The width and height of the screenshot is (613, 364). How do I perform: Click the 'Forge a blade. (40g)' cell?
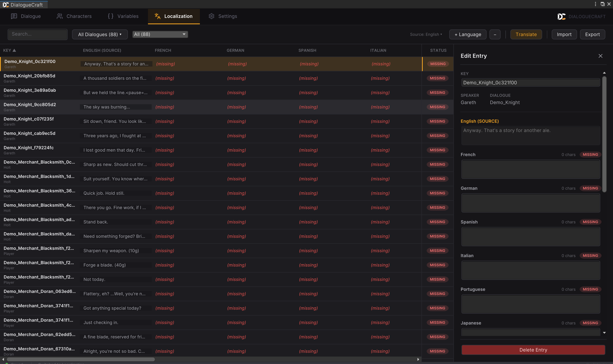coord(115,265)
